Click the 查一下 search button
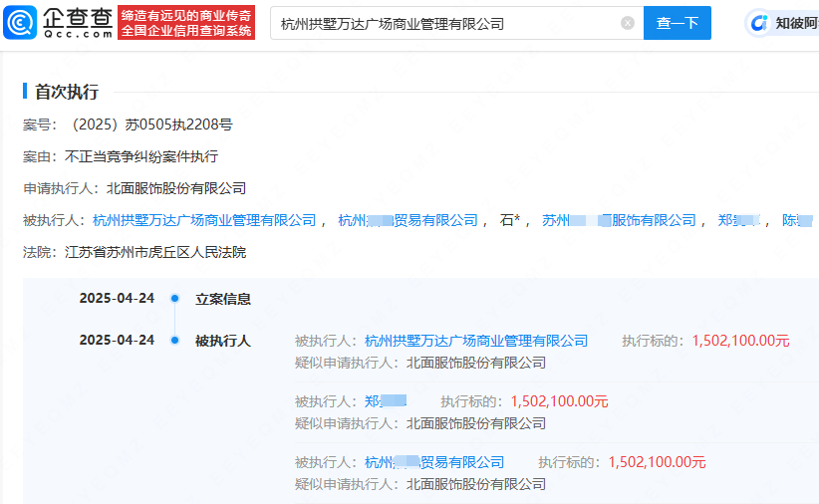The width and height of the screenshot is (819, 504). point(677,23)
